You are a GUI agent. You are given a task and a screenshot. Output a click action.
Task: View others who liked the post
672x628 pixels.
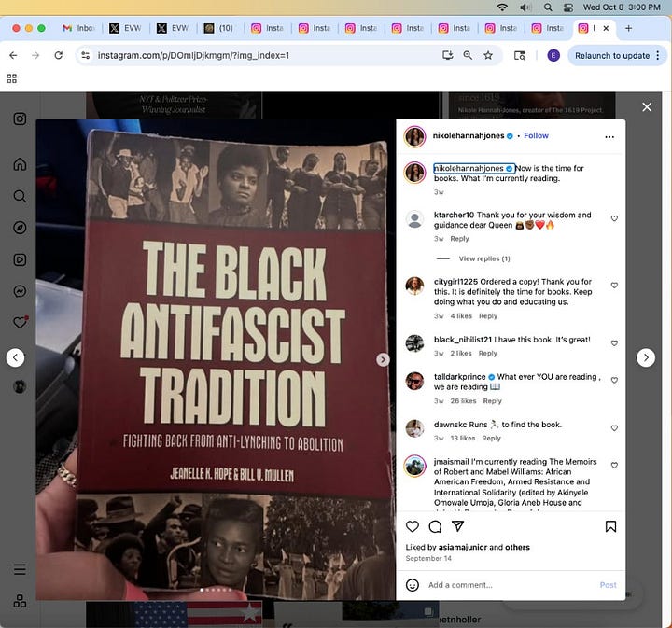(x=517, y=547)
